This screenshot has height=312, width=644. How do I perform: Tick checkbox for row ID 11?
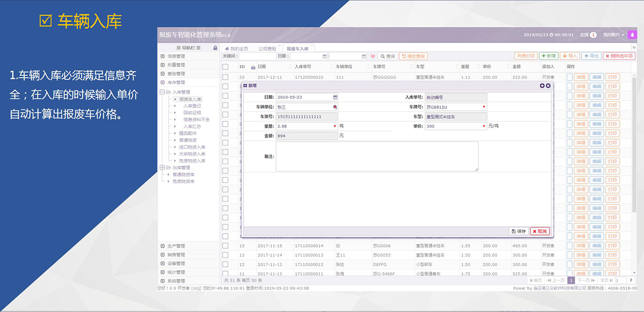[x=225, y=274]
